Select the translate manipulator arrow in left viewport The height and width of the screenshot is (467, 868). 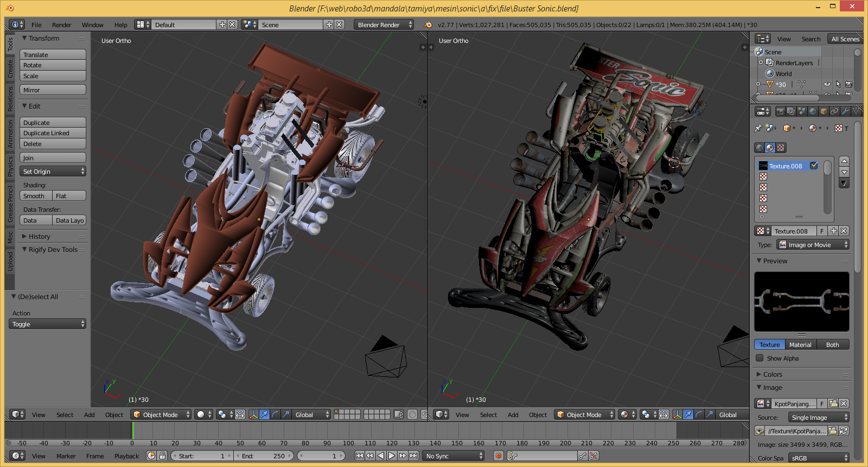(264, 414)
